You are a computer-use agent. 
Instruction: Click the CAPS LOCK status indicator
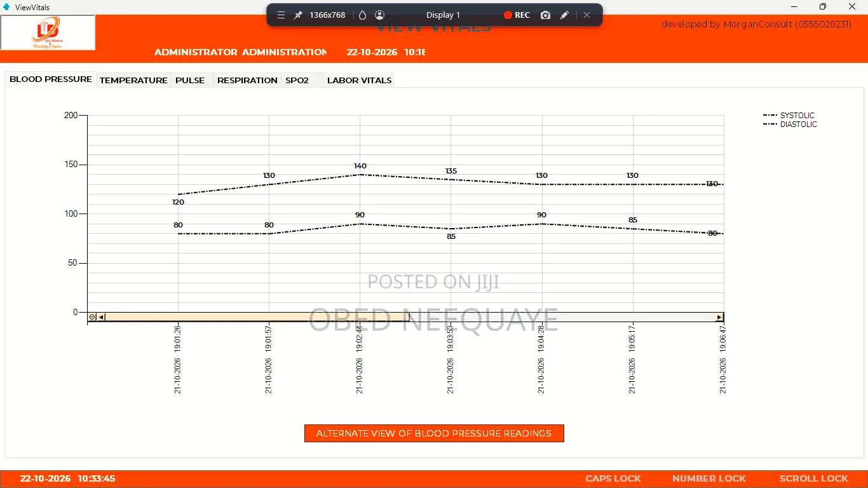tap(613, 478)
